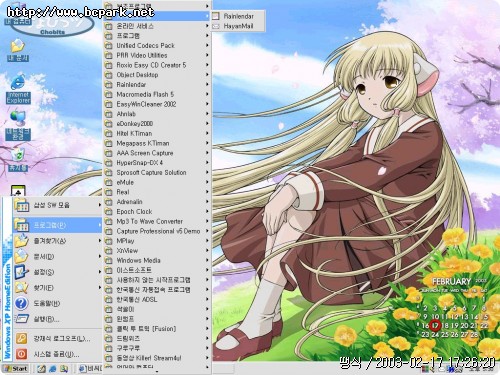This screenshot has height=375, width=500.
Task: Click the red power icon for 시스템 종료(U)
Action: click(21, 354)
